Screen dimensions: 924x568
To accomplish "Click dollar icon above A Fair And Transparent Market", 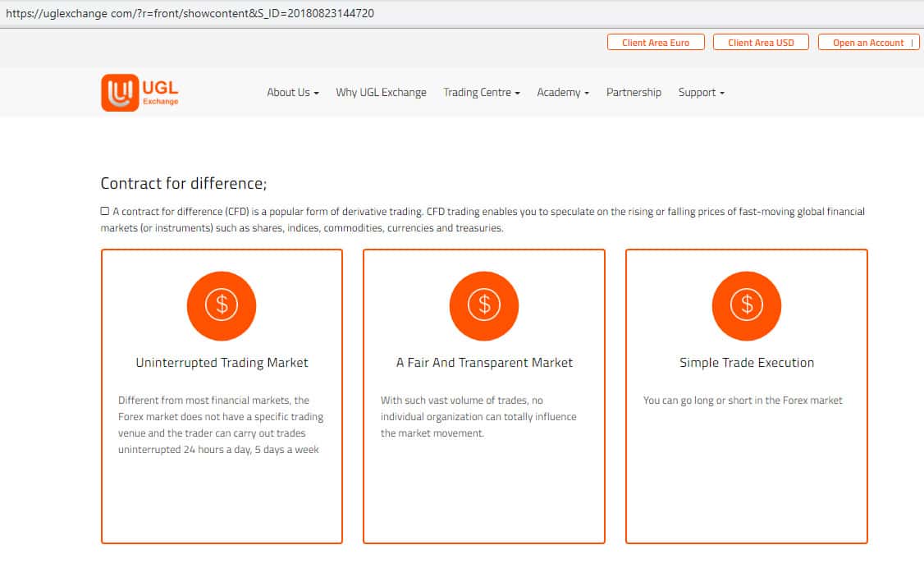I will [484, 305].
